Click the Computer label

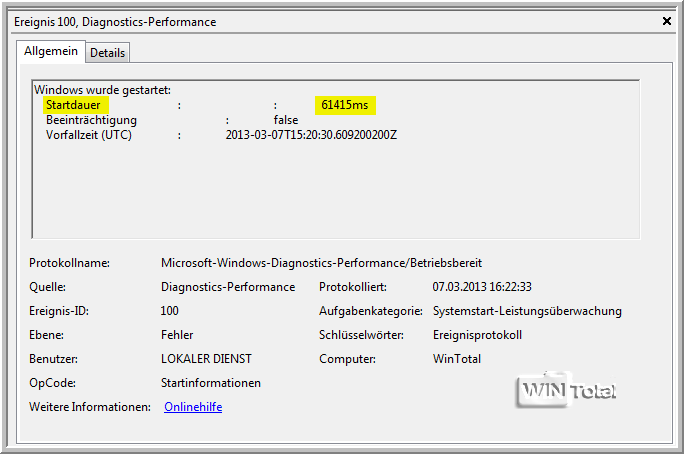tap(347, 359)
